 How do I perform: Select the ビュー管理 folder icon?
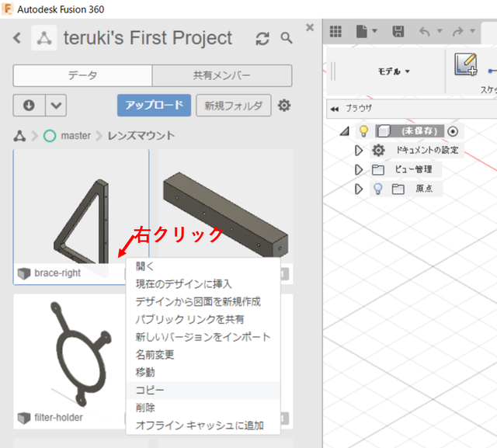(378, 170)
